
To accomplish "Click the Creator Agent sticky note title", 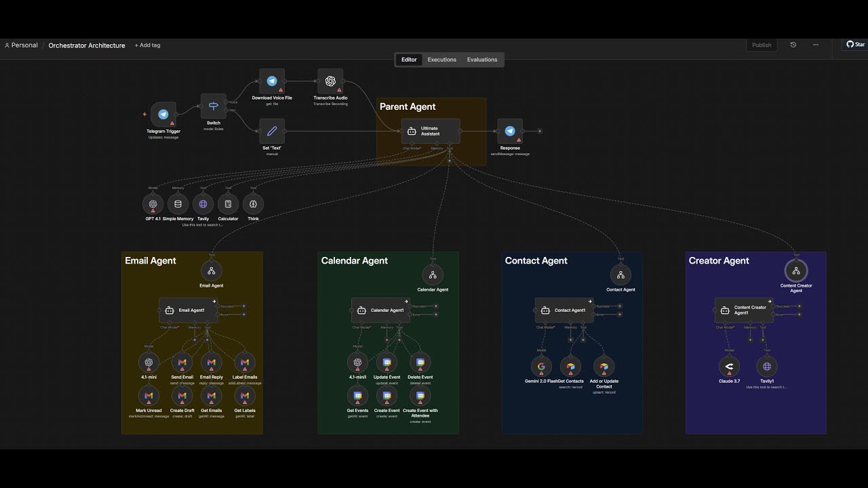I will (x=719, y=260).
